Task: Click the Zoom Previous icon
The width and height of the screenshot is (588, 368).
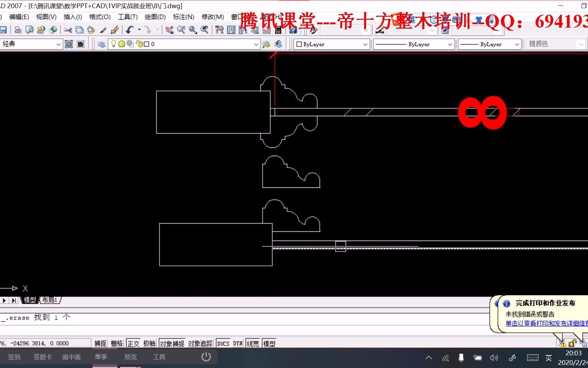Action: tap(204, 30)
